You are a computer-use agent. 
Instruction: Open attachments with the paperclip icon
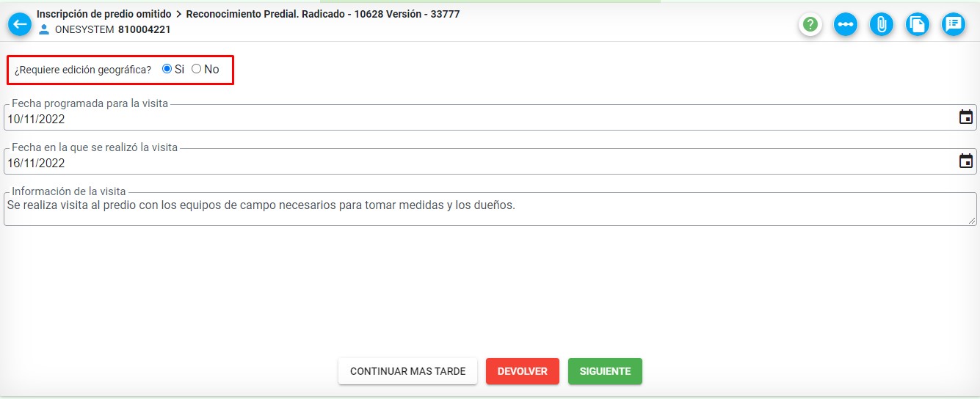pos(882,24)
